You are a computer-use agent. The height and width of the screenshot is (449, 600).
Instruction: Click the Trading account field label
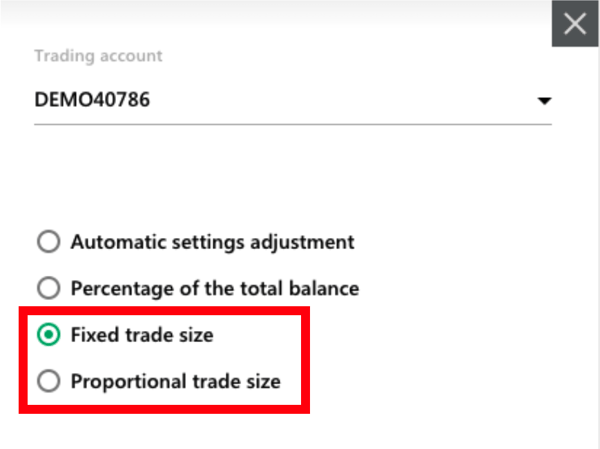coord(98,56)
